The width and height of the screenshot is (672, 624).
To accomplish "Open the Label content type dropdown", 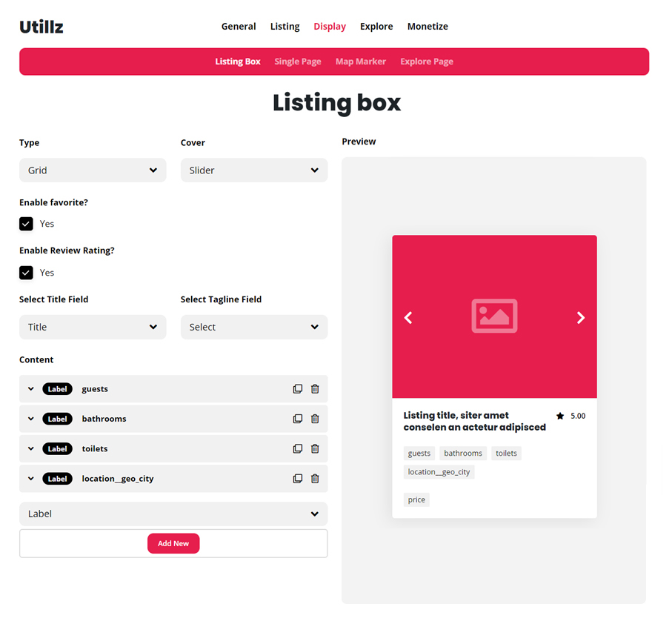I will click(173, 514).
